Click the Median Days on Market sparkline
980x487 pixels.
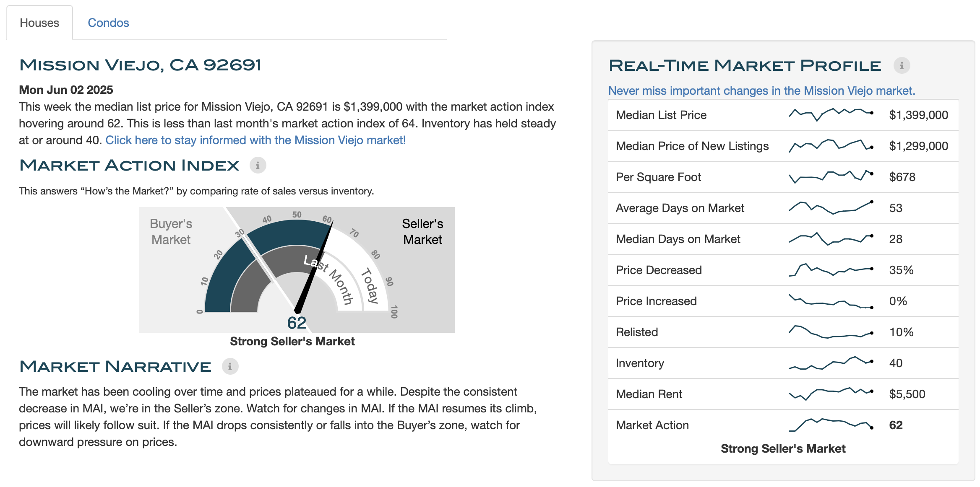[x=831, y=239]
